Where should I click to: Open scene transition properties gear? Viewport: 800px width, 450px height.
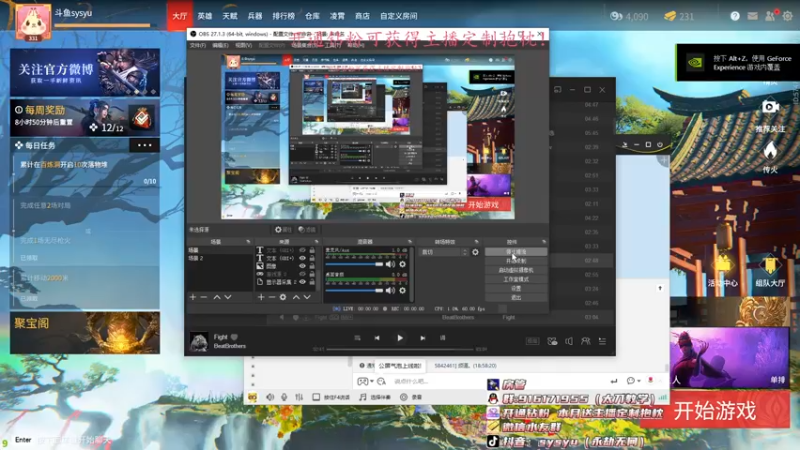coord(475,252)
